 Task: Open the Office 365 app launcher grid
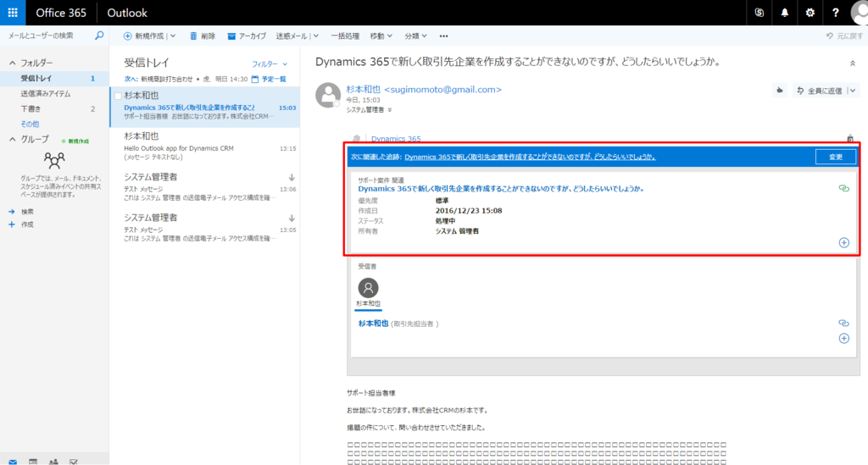coord(12,12)
